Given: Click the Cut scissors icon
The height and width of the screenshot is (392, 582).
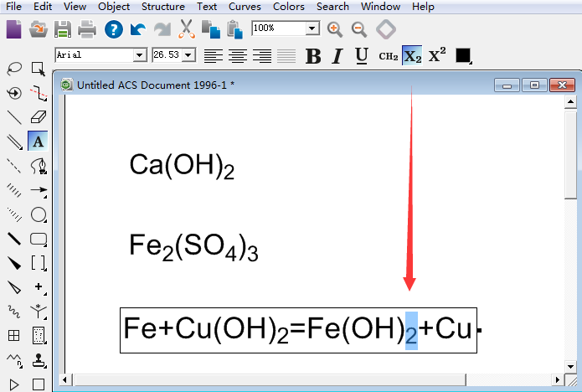Looking at the screenshot, I should [x=186, y=29].
